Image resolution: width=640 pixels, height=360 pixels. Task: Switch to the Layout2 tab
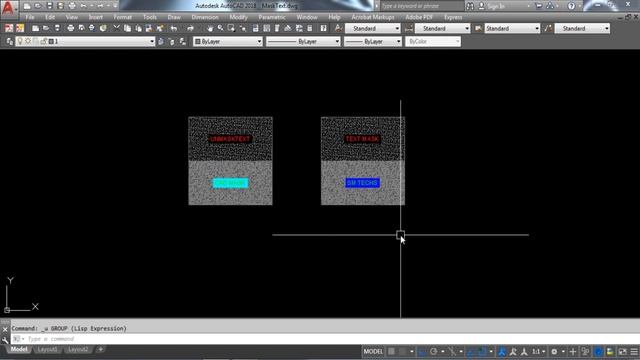(78, 349)
